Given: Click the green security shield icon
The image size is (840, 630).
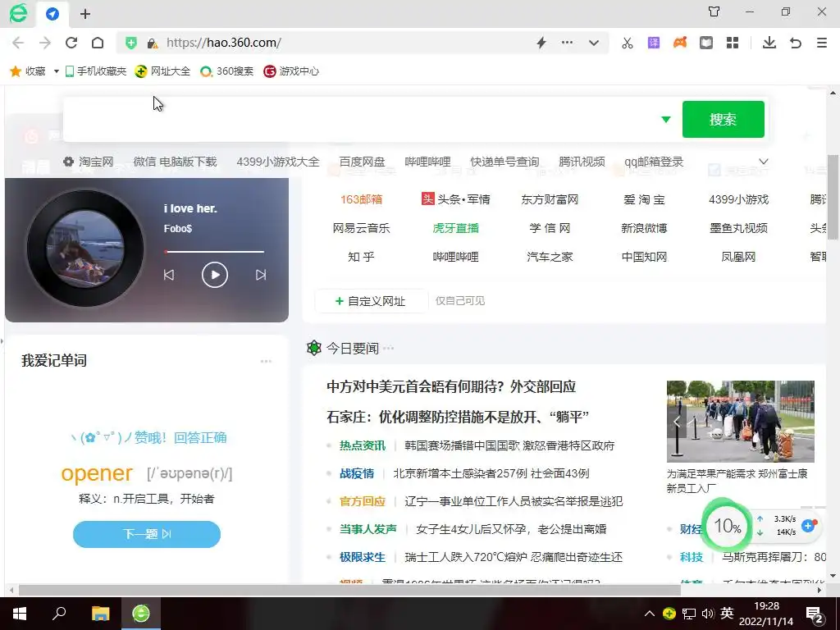Looking at the screenshot, I should (x=130, y=43).
